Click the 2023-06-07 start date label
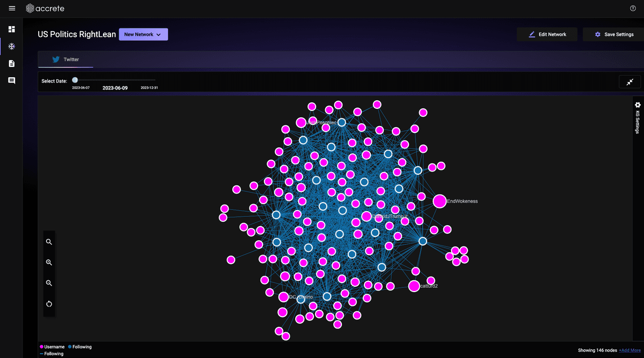Viewport: 644px width, 358px height. pyautogui.click(x=81, y=87)
